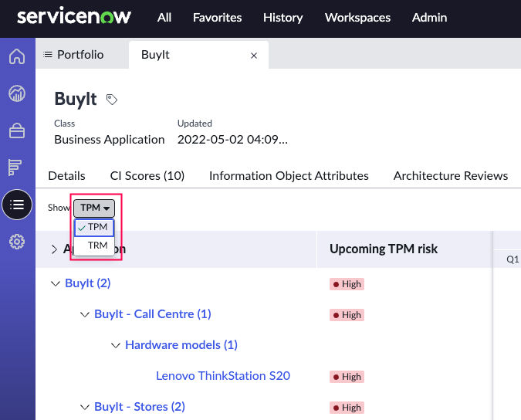
Task: Open the Favorites menu
Action: pos(218,17)
